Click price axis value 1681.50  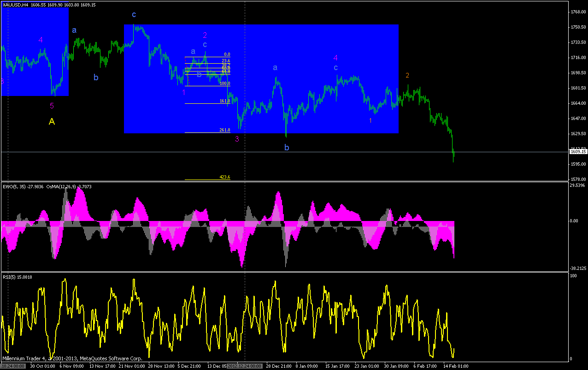(578, 88)
